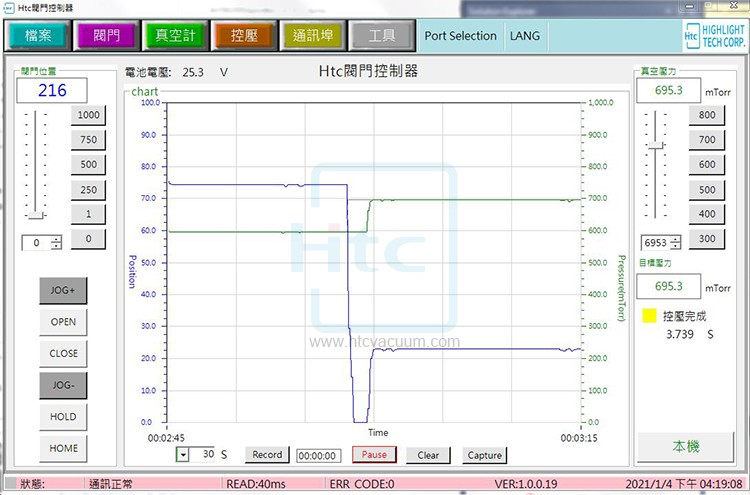This screenshot has height=495, width=750.
Task: Click the ERR CODE:0 status entry
Action: 362,484
